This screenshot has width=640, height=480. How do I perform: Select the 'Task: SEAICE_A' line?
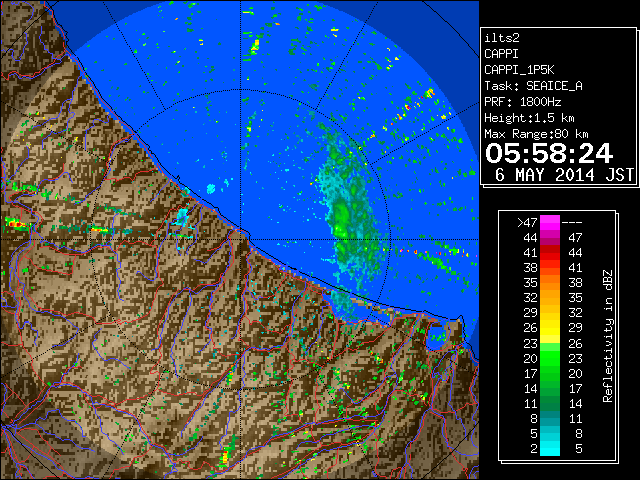533,86
